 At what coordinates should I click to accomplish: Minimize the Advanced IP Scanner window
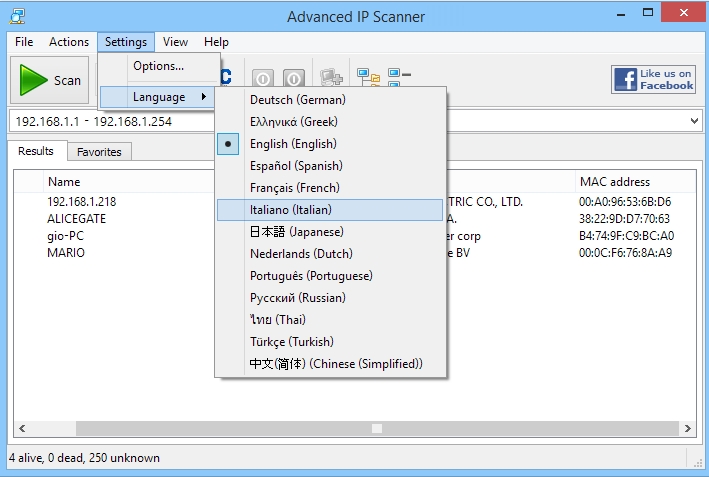pos(621,14)
